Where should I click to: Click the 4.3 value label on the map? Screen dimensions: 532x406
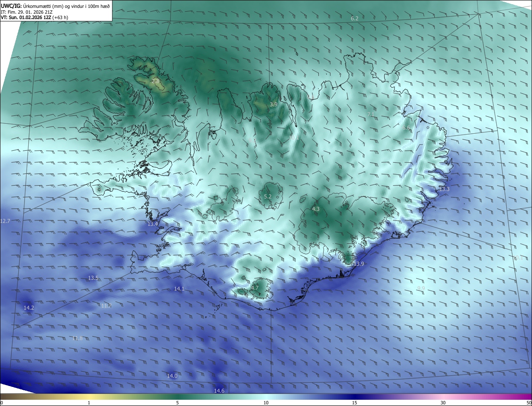(316, 209)
